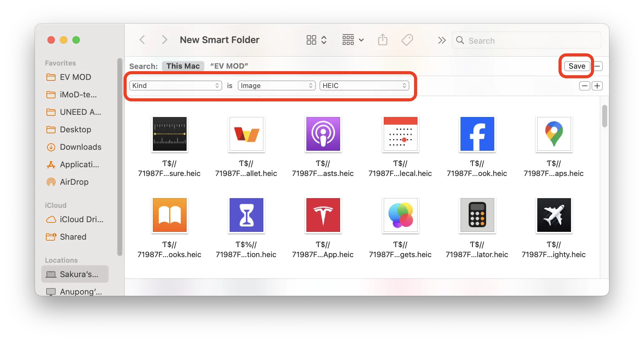Select the Tesla App heic thumbnail
The height and width of the screenshot is (342, 644).
pos(323,215)
